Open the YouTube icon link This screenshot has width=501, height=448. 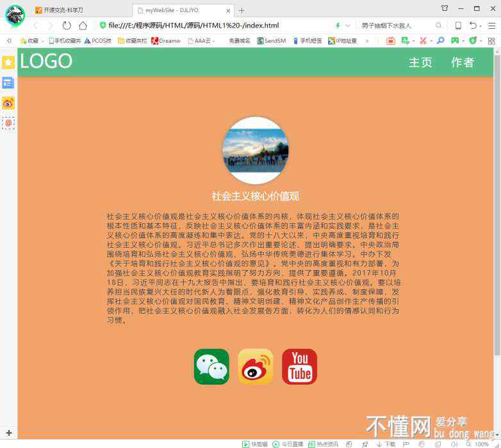[299, 367]
